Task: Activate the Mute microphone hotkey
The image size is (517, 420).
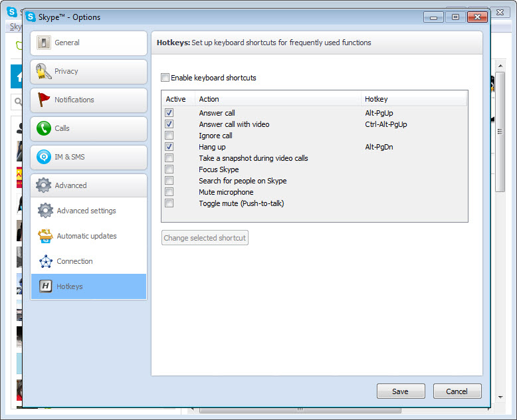Action: click(x=169, y=192)
